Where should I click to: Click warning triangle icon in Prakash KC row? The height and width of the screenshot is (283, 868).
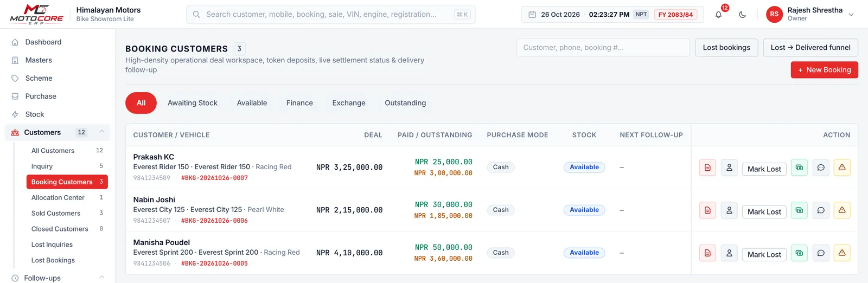click(842, 168)
